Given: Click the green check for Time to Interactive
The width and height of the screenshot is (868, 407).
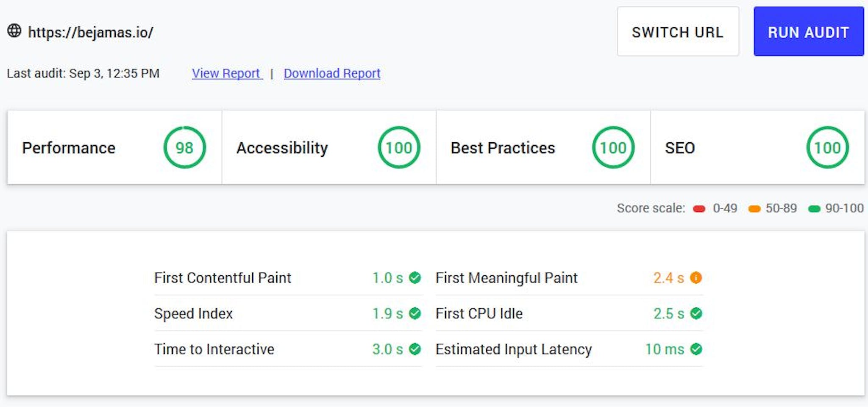Looking at the screenshot, I should click(415, 349).
